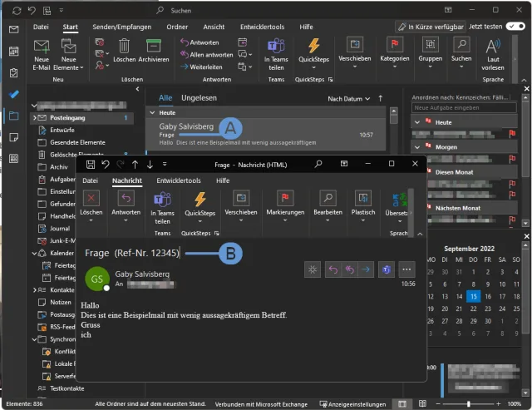Click the forward arrow button in the message header

(364, 269)
